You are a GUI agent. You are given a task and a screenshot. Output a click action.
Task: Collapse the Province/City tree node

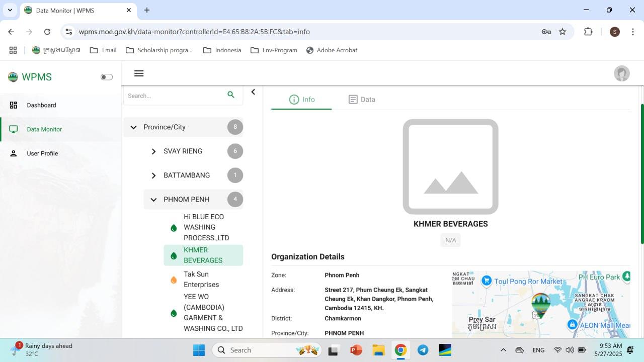[133, 127]
